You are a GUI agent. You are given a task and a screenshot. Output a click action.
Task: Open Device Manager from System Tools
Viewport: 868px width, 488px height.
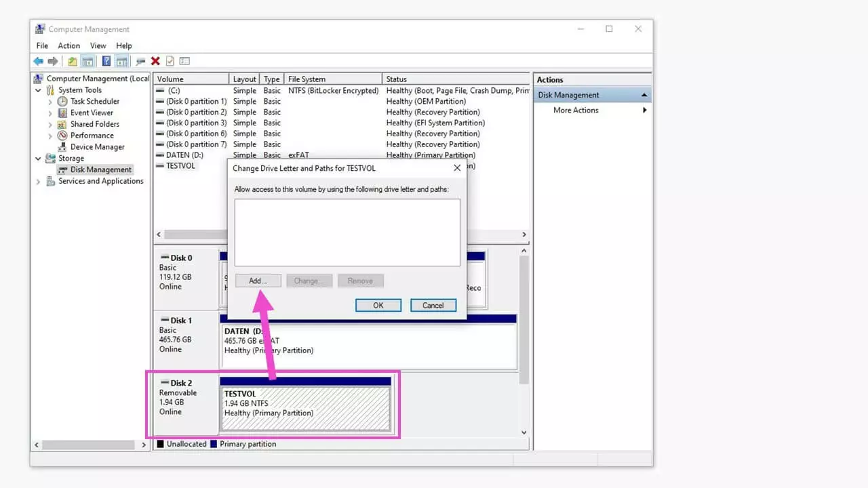coord(97,147)
